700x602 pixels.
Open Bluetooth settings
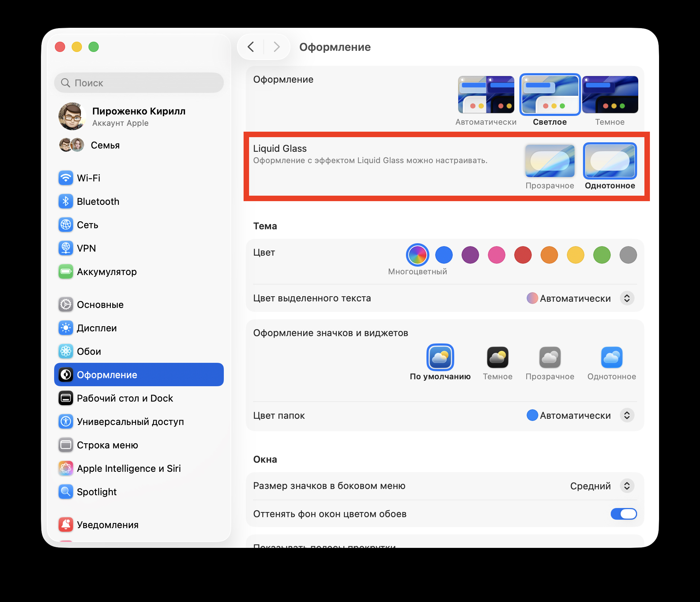tap(98, 201)
